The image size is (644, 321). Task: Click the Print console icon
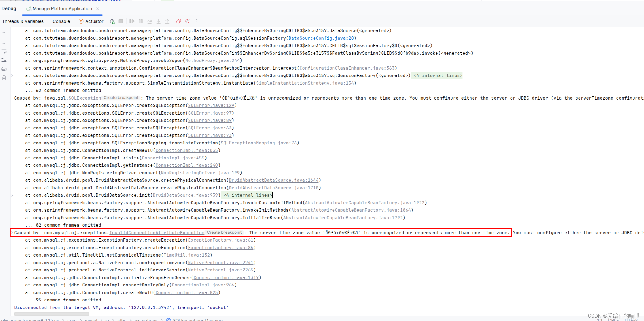pos(4,69)
